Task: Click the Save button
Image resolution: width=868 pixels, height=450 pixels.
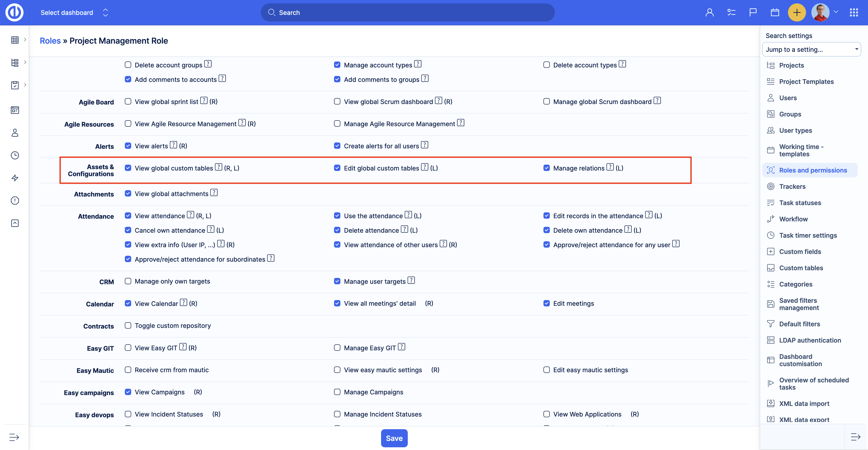Action: (394, 438)
